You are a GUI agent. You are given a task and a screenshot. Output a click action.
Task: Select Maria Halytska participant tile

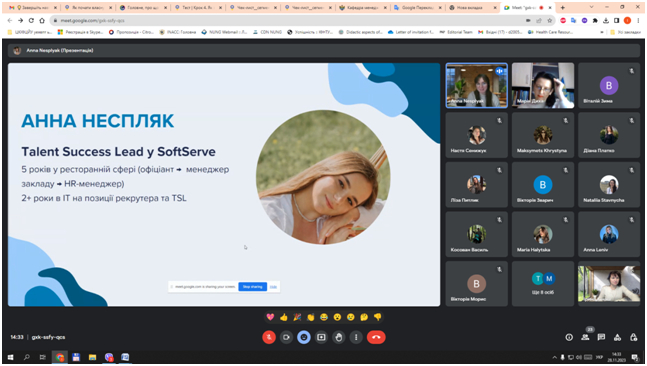click(543, 234)
